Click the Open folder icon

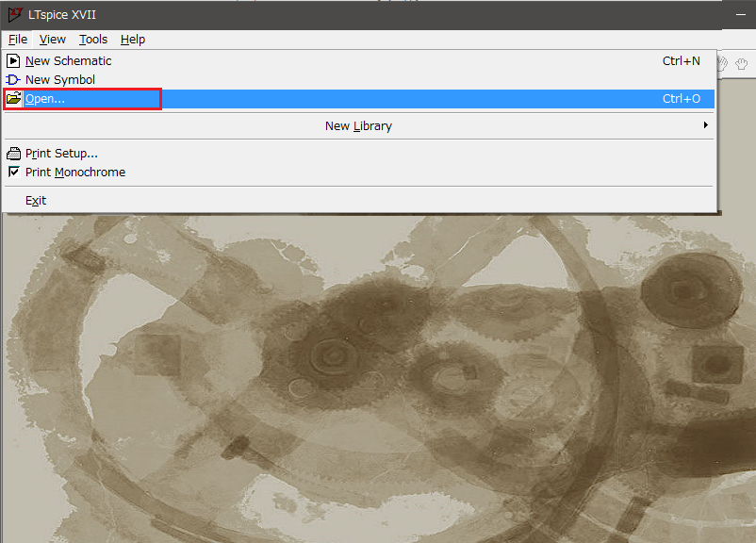click(x=14, y=98)
